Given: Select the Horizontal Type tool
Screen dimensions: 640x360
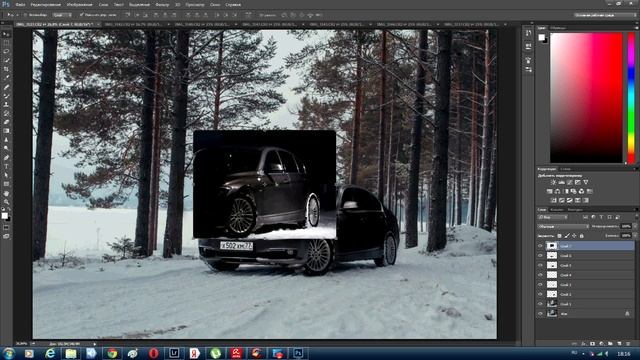Looking at the screenshot, I should pos(6,167).
